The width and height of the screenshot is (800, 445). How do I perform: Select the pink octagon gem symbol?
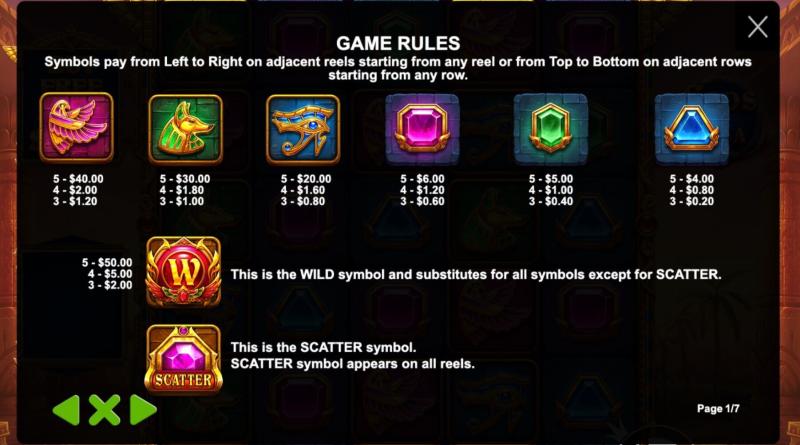click(422, 129)
